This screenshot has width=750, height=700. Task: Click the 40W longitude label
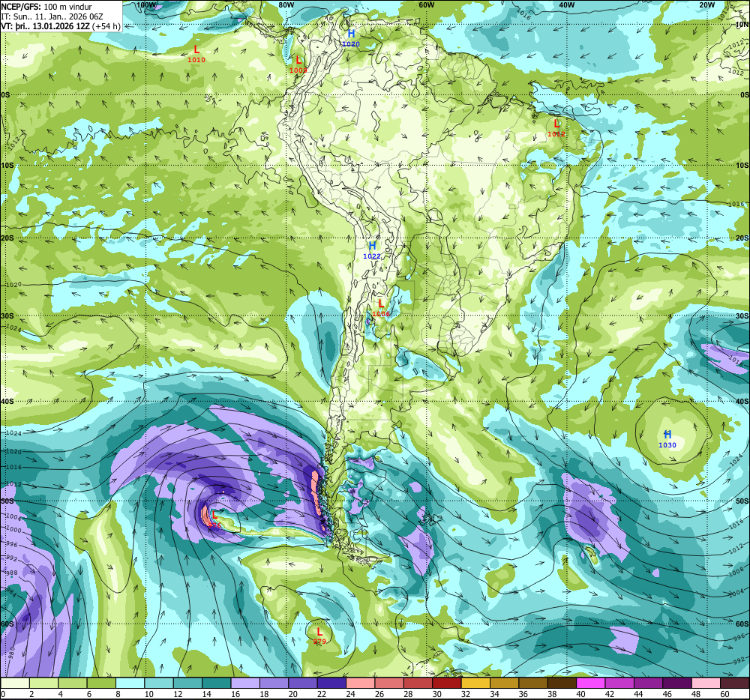(x=566, y=4)
